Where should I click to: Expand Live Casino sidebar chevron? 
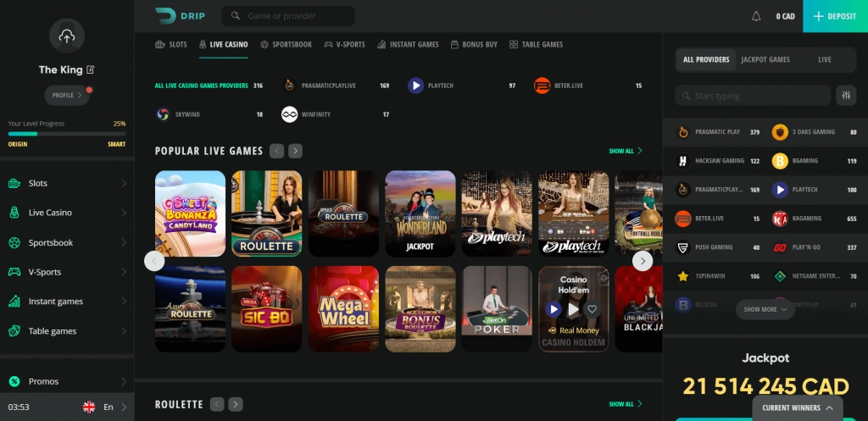124,213
